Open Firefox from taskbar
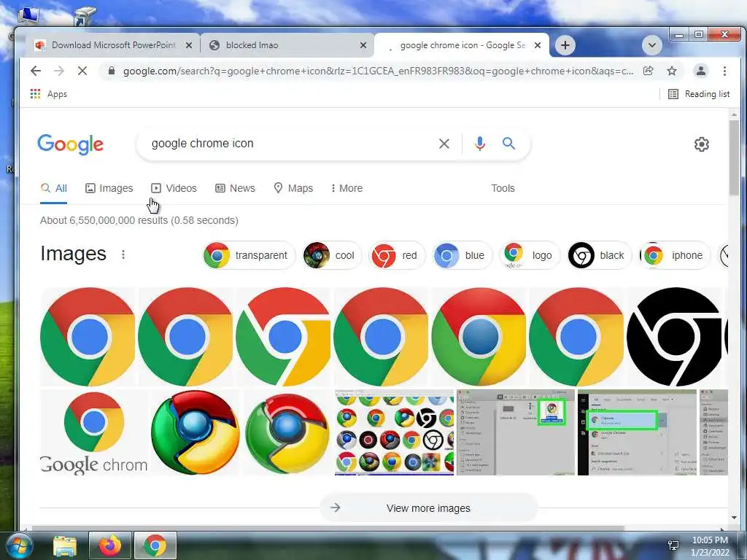Viewport: 747px width, 560px height. point(110,545)
